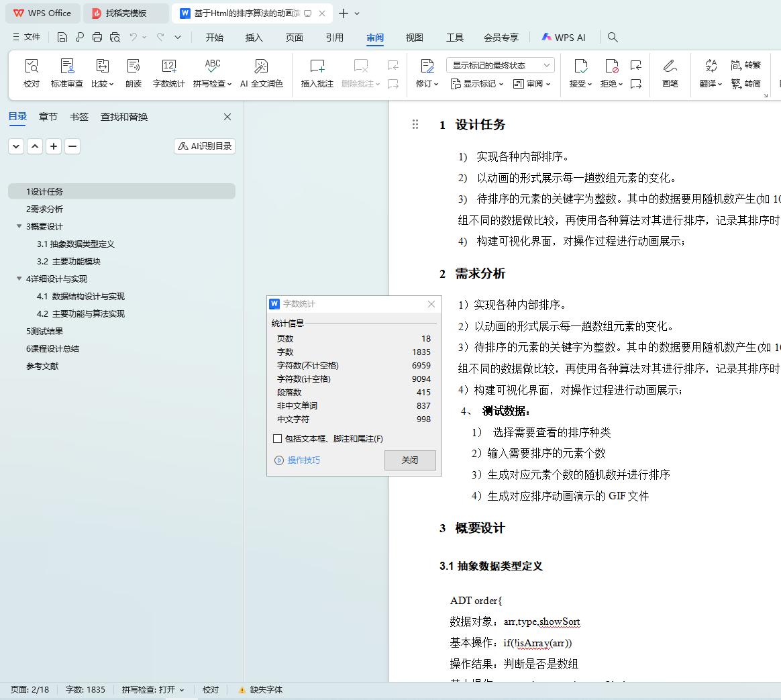Select the 画笔 pen drawing tool
Screen dimensions: 781x700
pos(670,72)
